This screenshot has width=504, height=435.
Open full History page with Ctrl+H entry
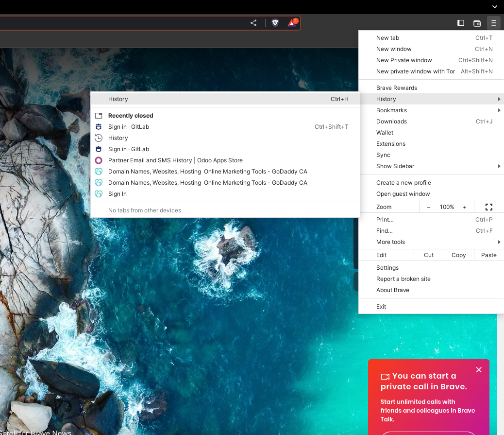pyautogui.click(x=225, y=99)
